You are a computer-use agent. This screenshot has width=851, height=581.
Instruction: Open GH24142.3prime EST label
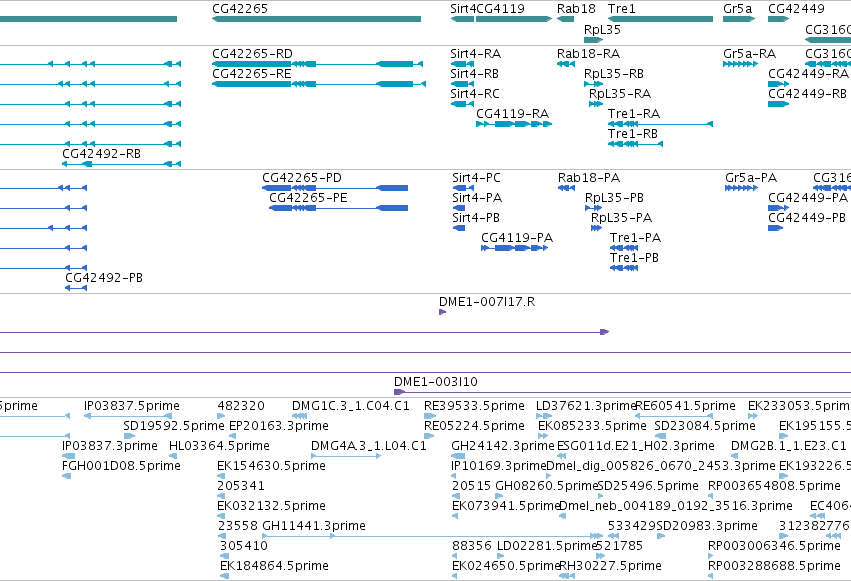(x=503, y=446)
